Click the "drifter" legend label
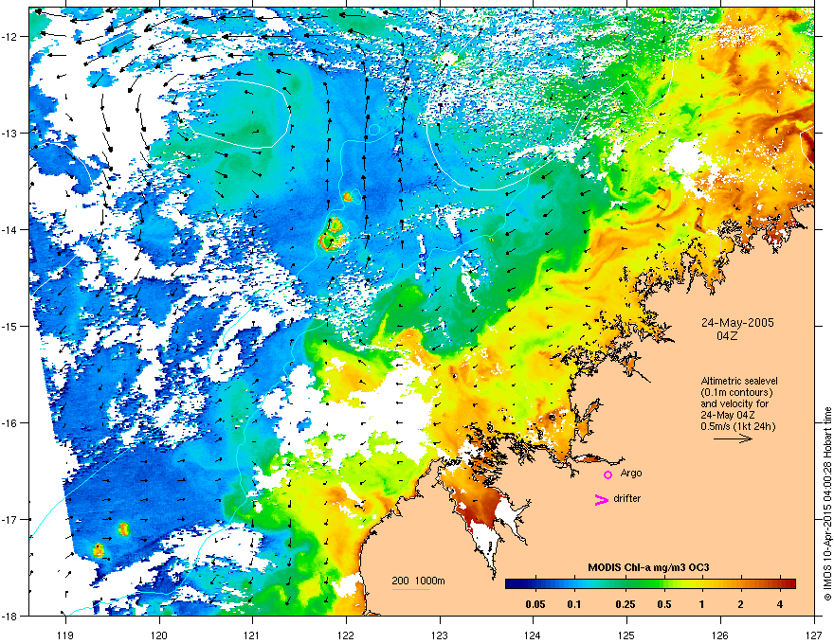This screenshot has width=834, height=644. pos(626,498)
